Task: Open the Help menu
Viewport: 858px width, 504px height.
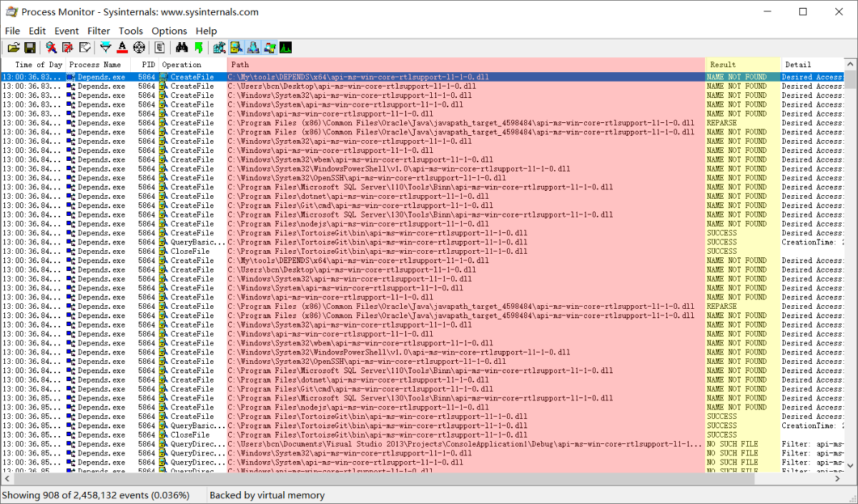Action: click(206, 31)
